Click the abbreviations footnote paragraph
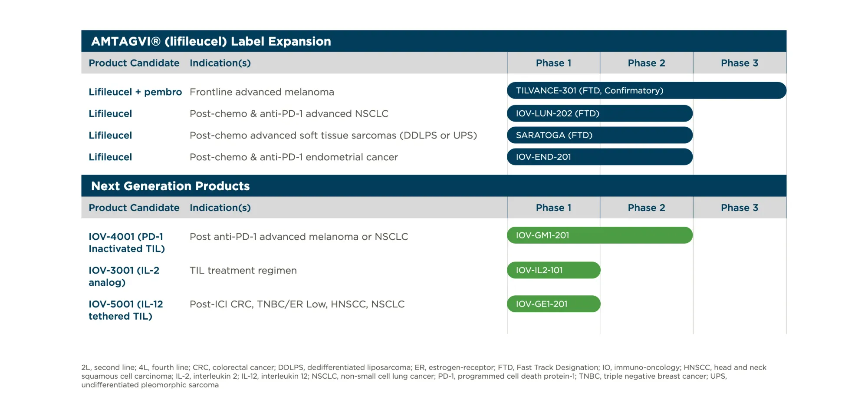 click(424, 376)
